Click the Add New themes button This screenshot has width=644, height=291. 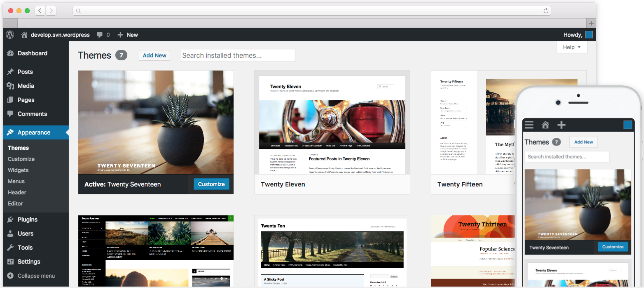154,56
